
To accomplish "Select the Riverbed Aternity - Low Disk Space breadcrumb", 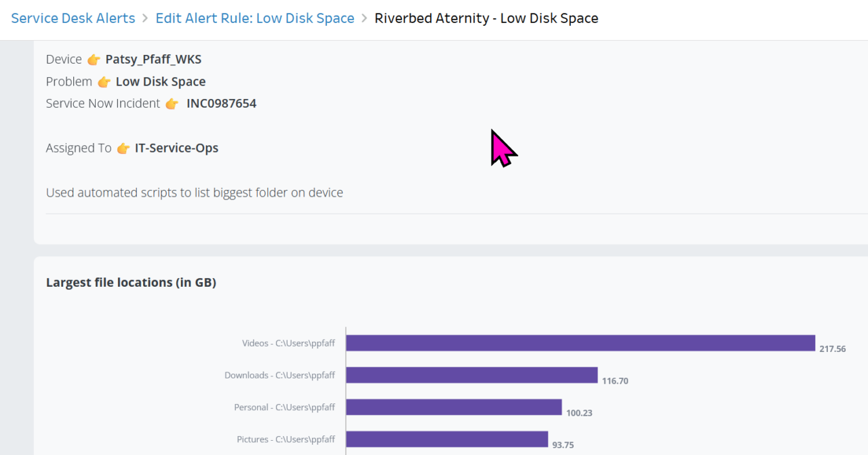I will tap(486, 18).
